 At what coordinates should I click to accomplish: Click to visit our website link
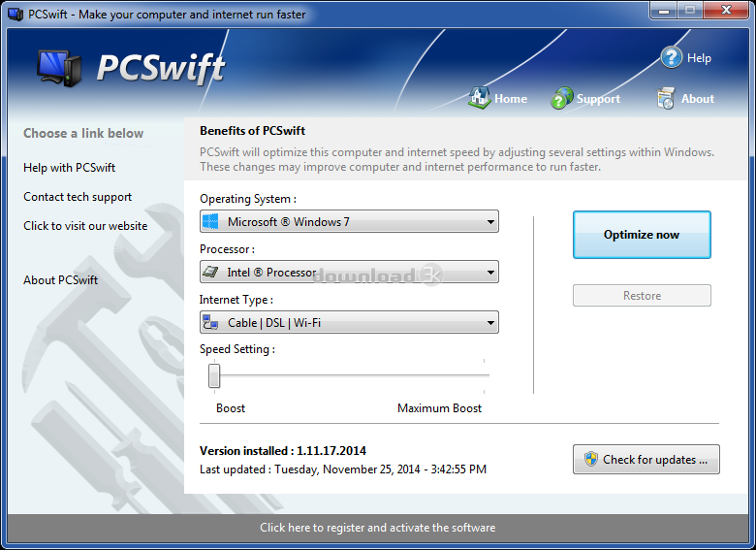[x=85, y=226]
